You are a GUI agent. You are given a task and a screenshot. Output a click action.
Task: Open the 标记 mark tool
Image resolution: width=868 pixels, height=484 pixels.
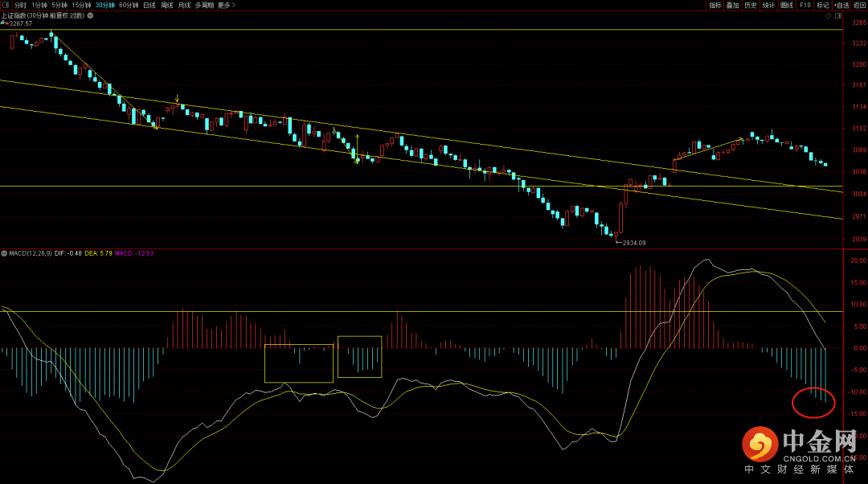[x=823, y=5]
